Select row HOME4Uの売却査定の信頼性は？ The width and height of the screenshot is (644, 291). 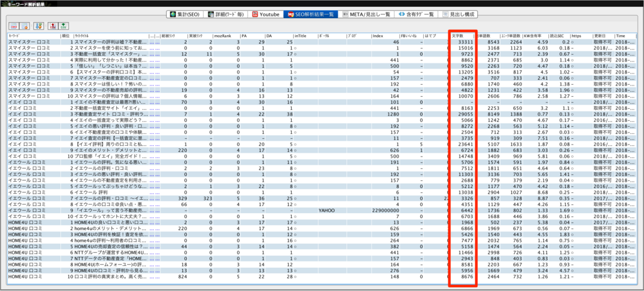[321, 246]
